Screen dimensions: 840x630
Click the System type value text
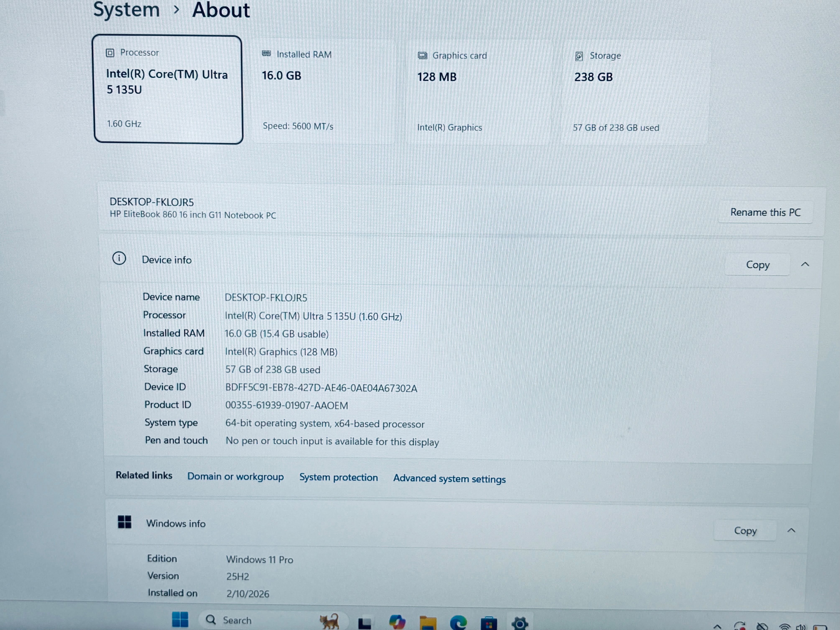pyautogui.click(x=325, y=423)
